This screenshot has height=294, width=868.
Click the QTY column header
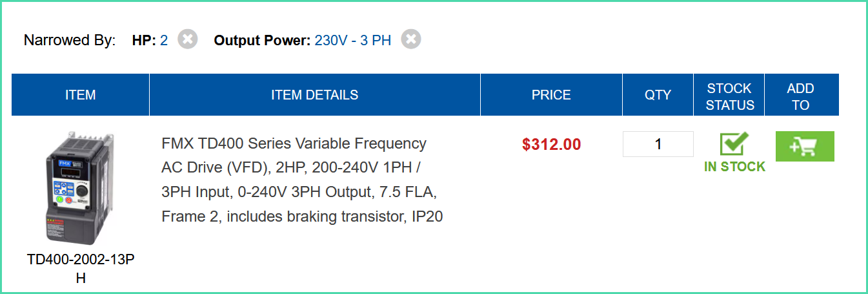(x=658, y=95)
